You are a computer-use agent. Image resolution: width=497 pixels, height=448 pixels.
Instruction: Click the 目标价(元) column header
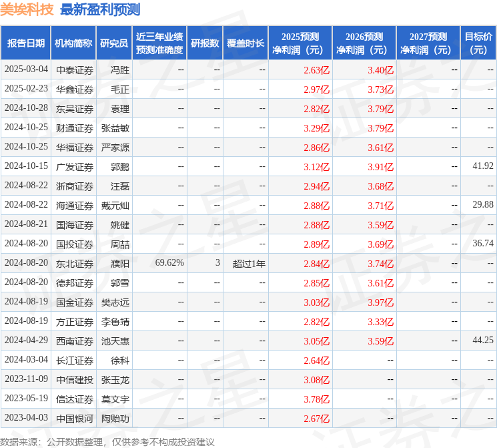tap(478, 43)
